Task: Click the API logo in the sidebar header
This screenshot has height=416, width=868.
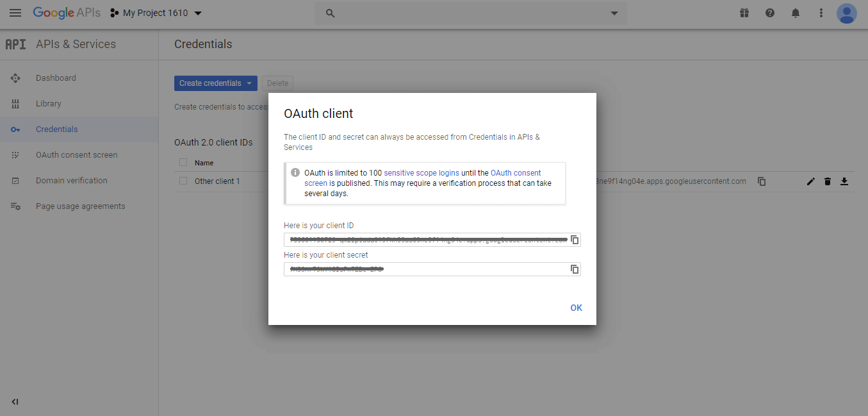Action: coord(15,44)
